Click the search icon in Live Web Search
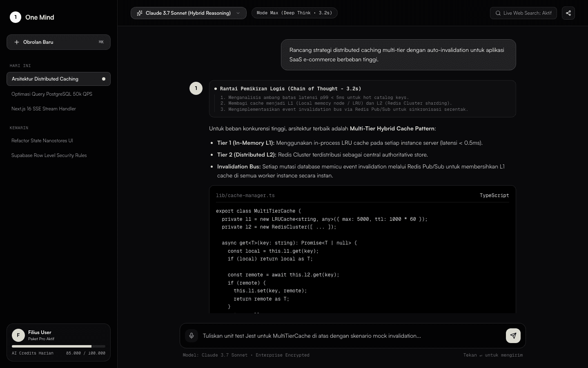The image size is (588, 368). pos(498,13)
